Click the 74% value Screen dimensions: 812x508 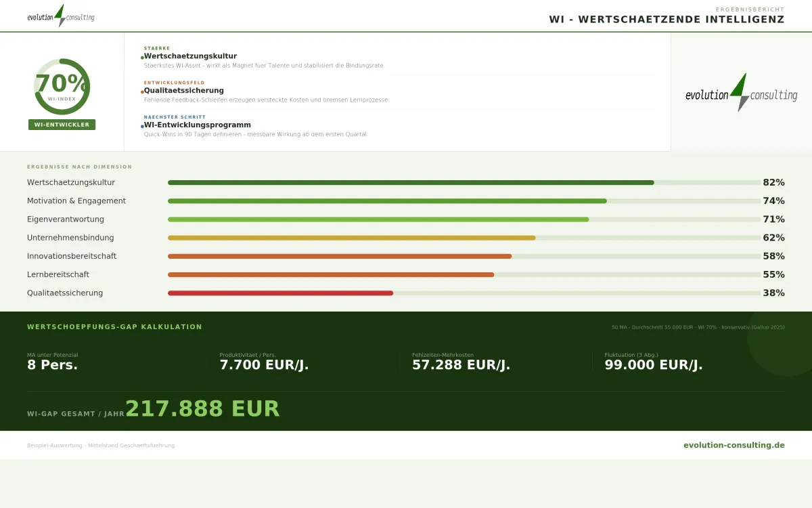click(773, 201)
